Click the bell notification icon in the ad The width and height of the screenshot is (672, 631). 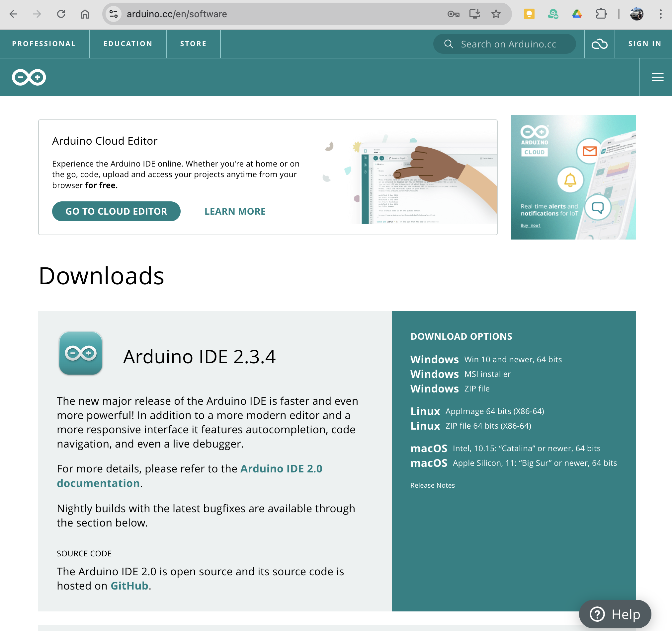tap(570, 180)
